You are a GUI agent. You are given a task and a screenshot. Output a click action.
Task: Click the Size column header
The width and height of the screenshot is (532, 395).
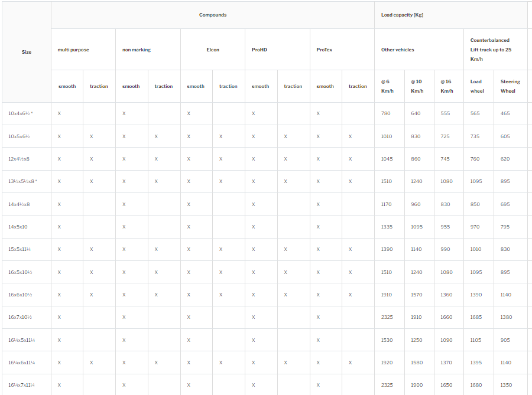pos(27,52)
